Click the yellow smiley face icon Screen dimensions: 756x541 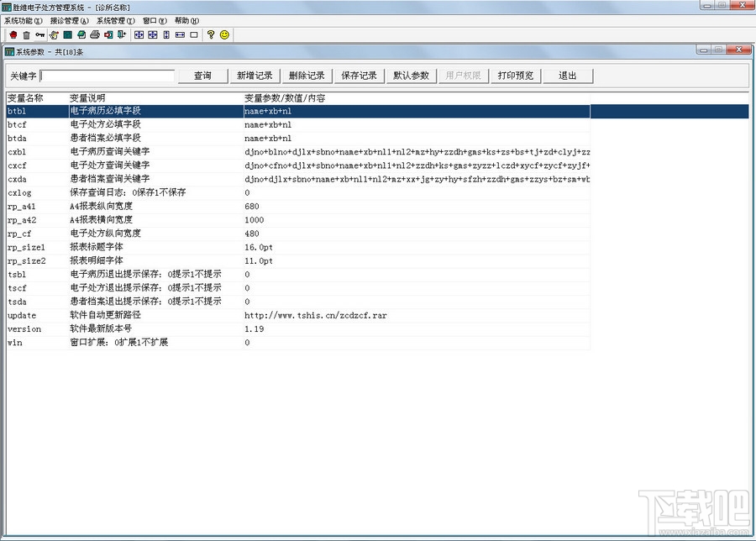[x=224, y=34]
